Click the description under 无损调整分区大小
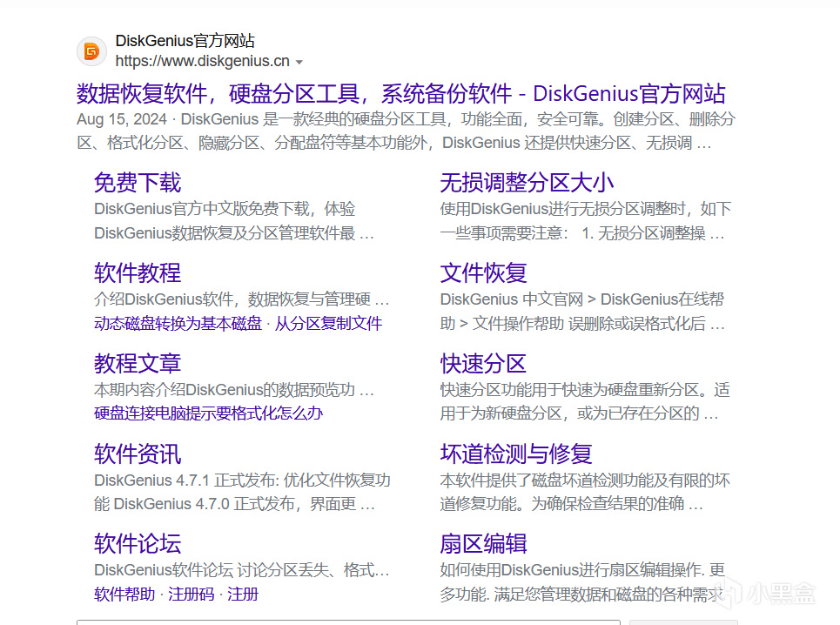The image size is (840, 625). pos(586,220)
